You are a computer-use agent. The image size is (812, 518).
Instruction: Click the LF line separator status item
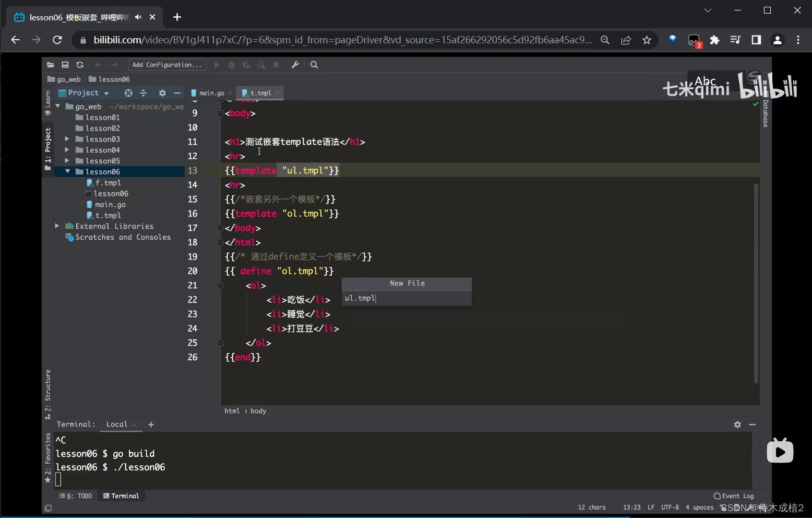click(651, 508)
